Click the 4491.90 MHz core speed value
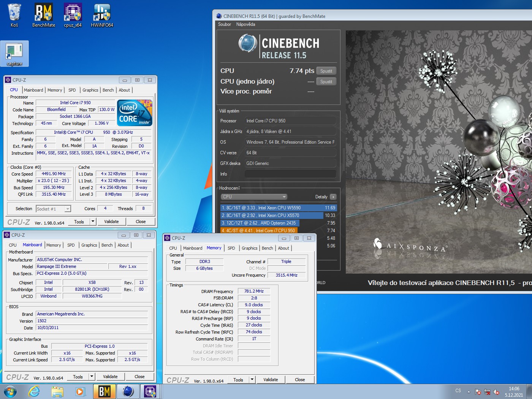Screen dimensions: 532x399 (x=54, y=174)
